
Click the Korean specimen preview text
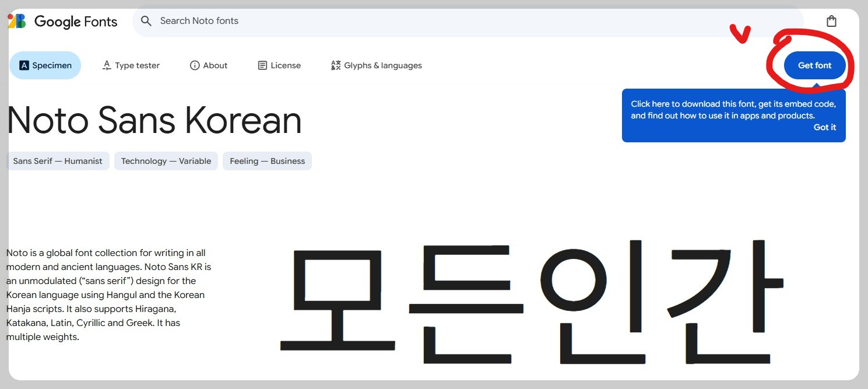click(x=532, y=302)
